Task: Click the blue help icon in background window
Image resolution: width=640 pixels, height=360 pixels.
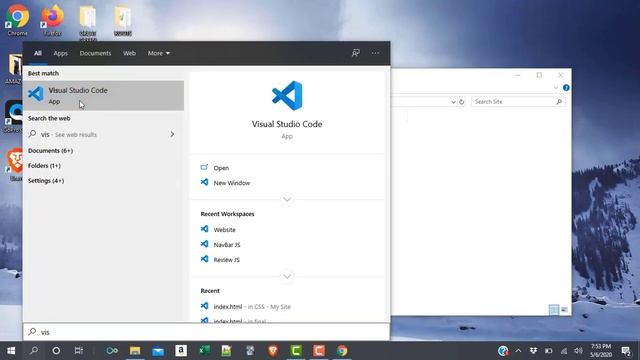Action: pos(566,88)
